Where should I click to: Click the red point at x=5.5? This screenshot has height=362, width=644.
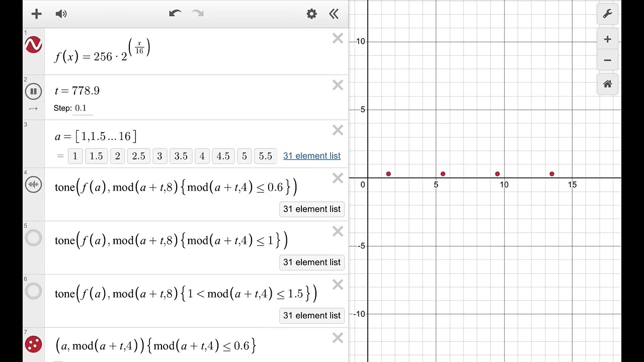(443, 174)
